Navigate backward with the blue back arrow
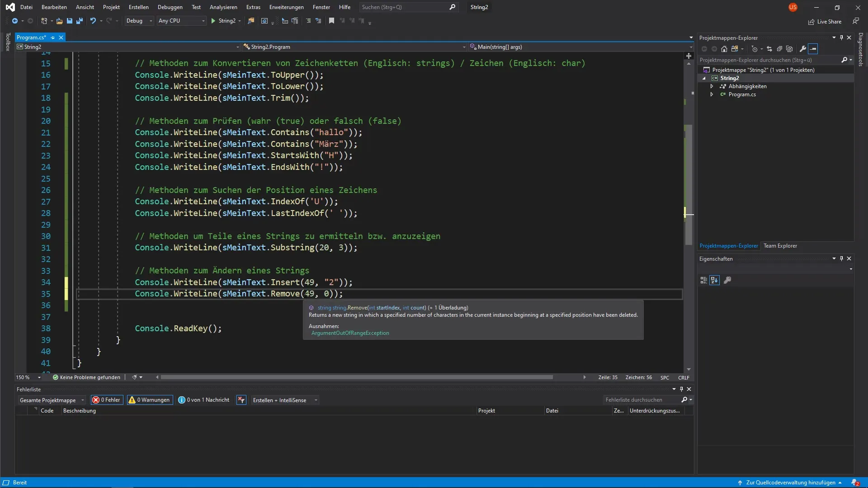This screenshot has height=488, width=868. (x=14, y=21)
